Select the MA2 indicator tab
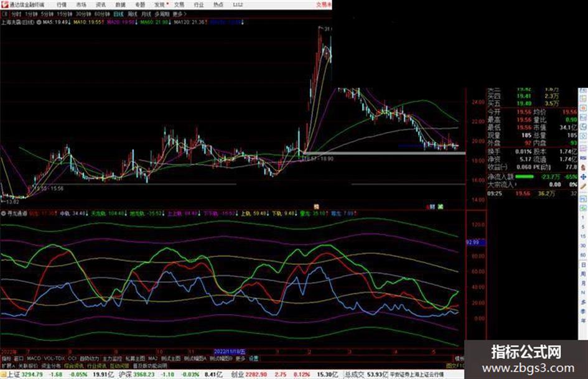The image size is (588, 379). (152, 358)
